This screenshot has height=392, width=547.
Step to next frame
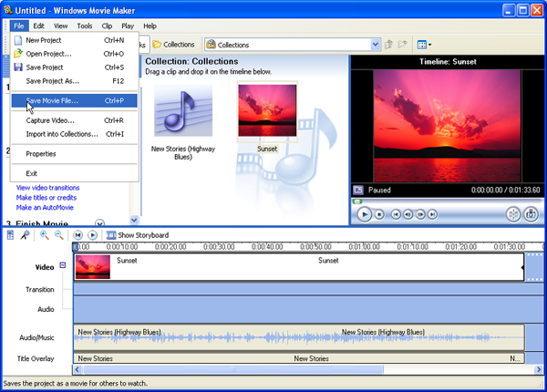[x=420, y=214]
